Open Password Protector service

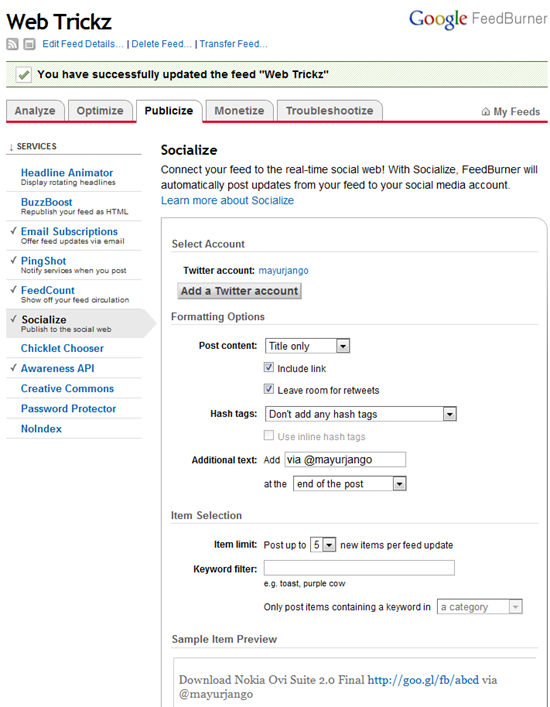point(69,409)
